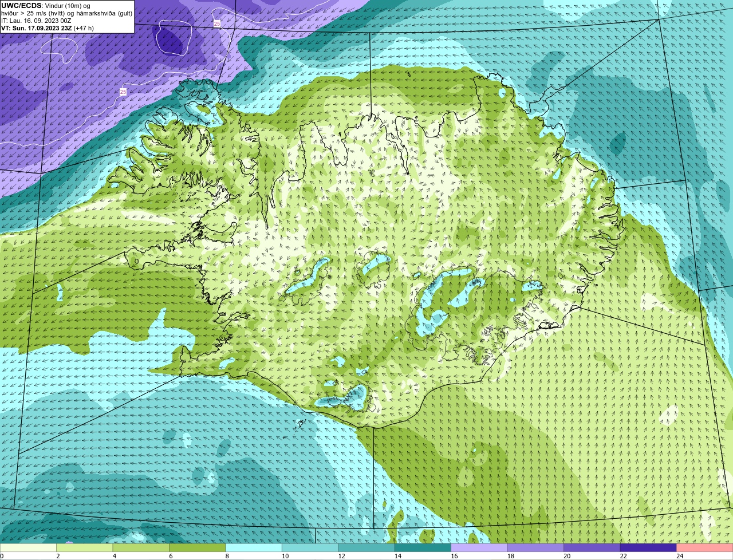
Task: Click the legend tick label '2'
Action: 58,556
